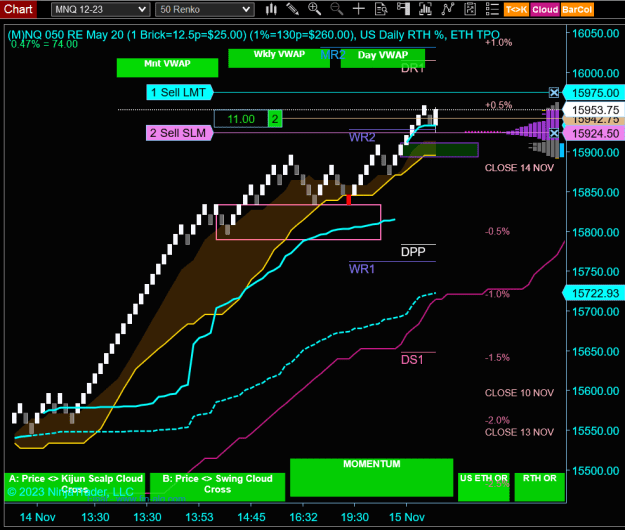Click the 15975.00 limit price marker
This screenshot has width=625, height=530.
594,93
